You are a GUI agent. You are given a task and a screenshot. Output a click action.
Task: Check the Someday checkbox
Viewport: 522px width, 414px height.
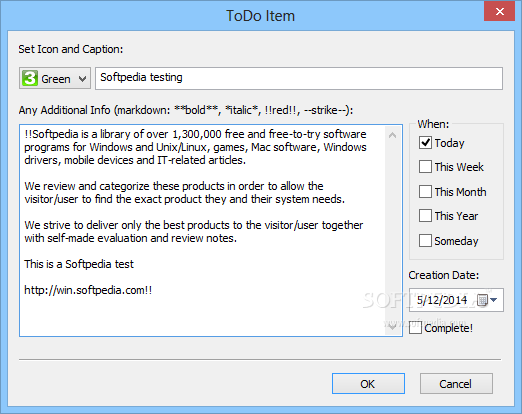click(425, 241)
